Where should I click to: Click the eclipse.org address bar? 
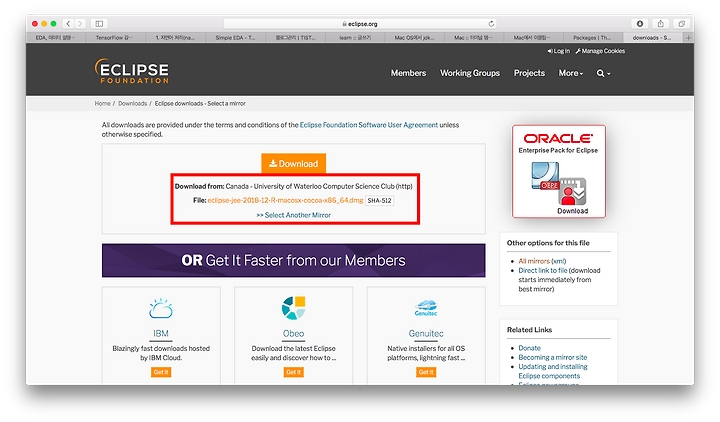pyautogui.click(x=360, y=24)
